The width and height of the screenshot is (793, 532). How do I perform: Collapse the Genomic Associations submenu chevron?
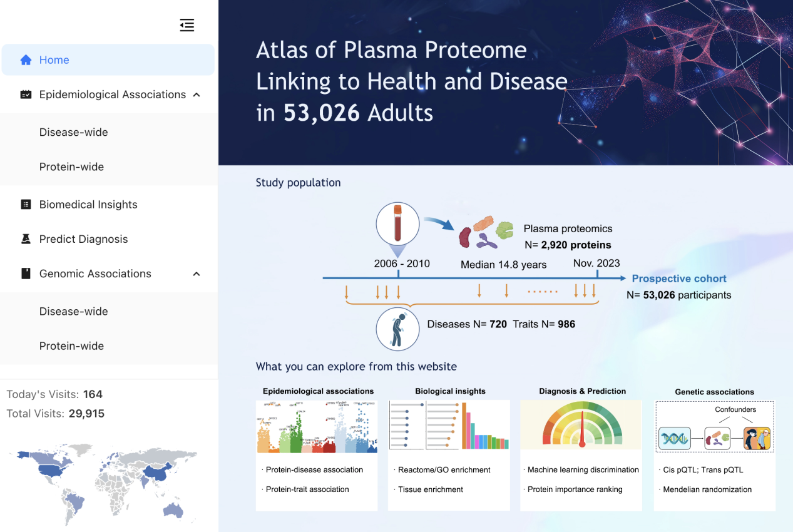tap(197, 274)
